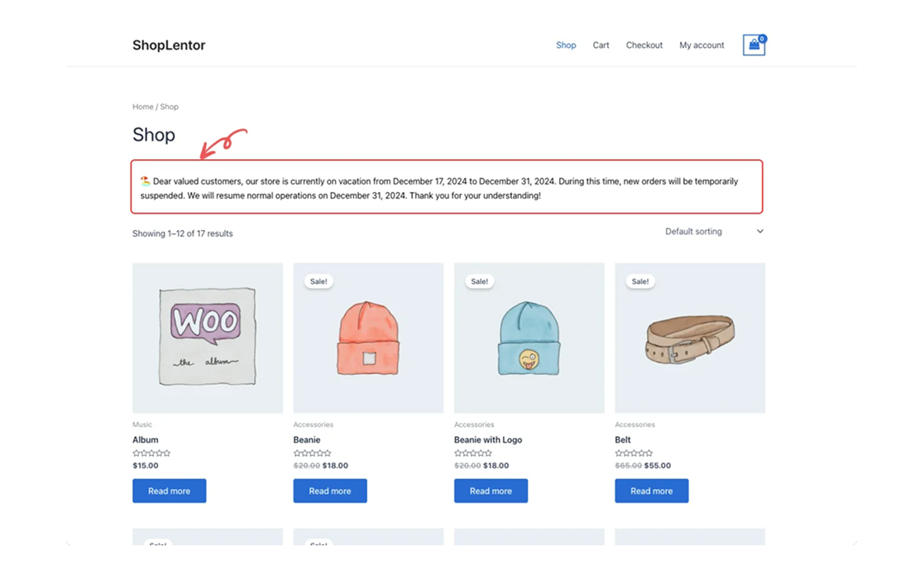Open the Album product thumbnail

click(x=208, y=338)
